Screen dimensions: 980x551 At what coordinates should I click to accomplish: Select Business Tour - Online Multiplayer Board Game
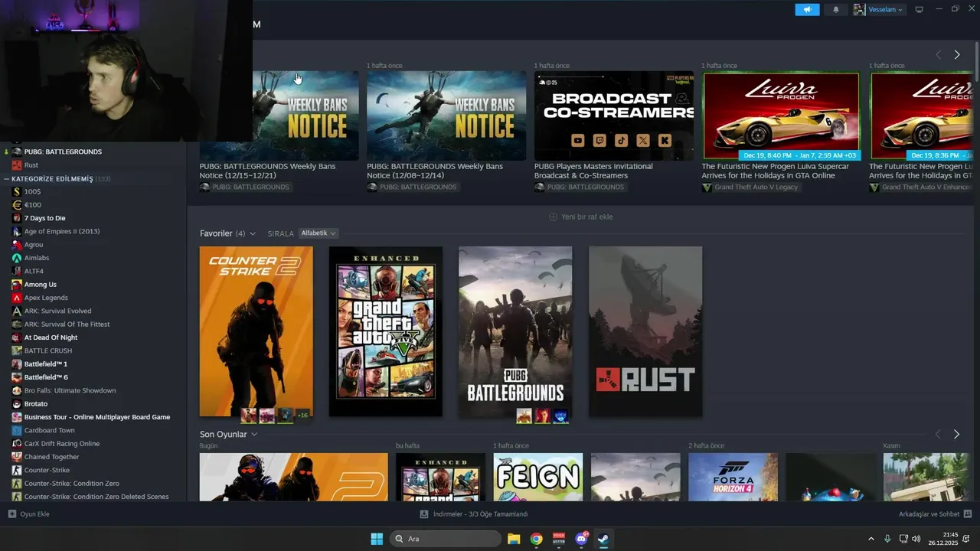[x=97, y=417]
